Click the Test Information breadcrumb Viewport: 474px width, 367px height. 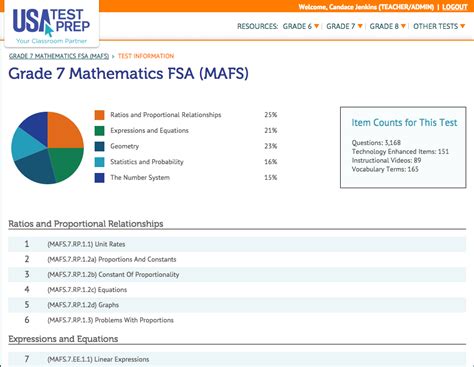(x=146, y=56)
